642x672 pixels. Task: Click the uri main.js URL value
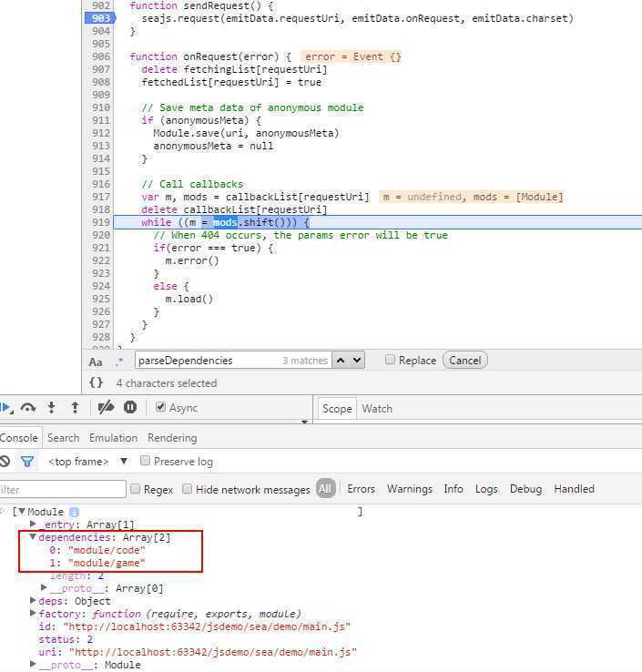213,652
